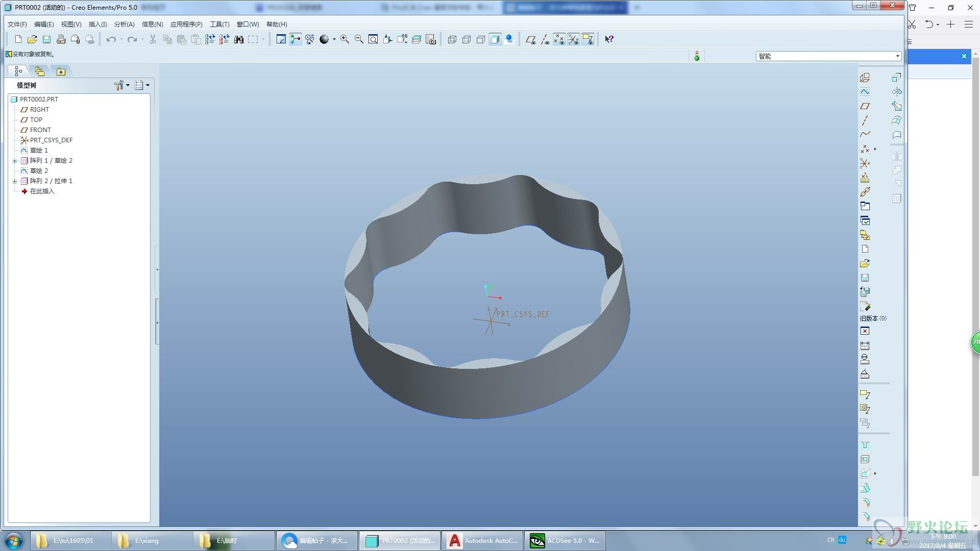Select the shell tool
The image size is (980, 551).
pos(865,459)
